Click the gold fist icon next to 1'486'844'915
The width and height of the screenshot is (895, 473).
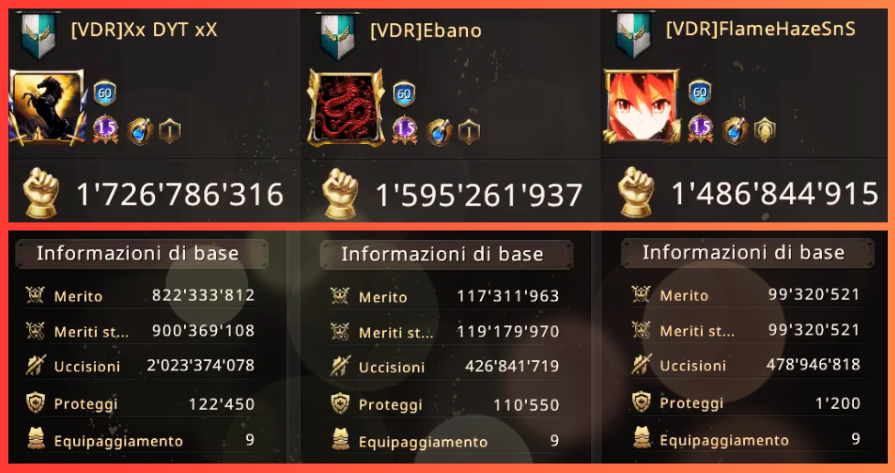[636, 192]
